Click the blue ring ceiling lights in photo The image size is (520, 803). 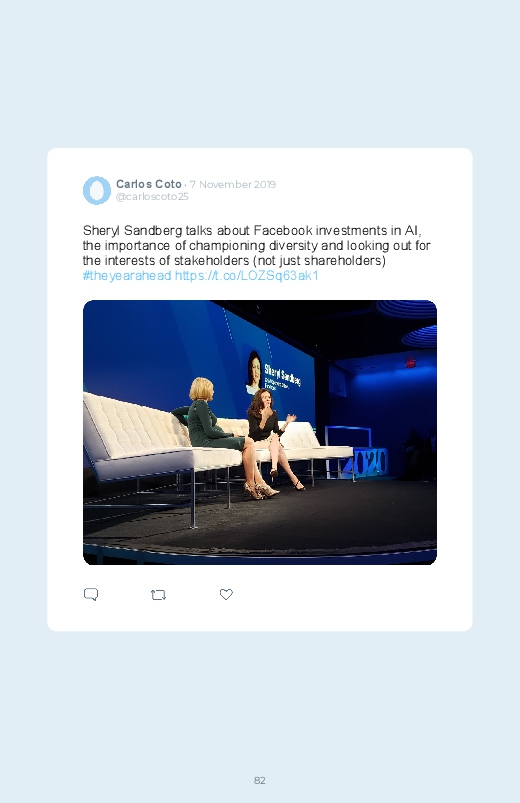tap(408, 323)
